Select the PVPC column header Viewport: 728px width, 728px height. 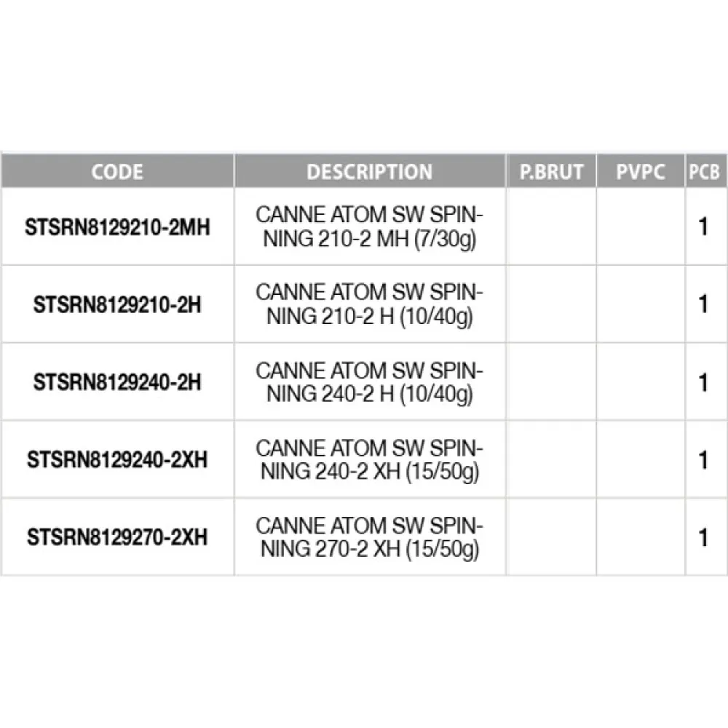click(640, 172)
